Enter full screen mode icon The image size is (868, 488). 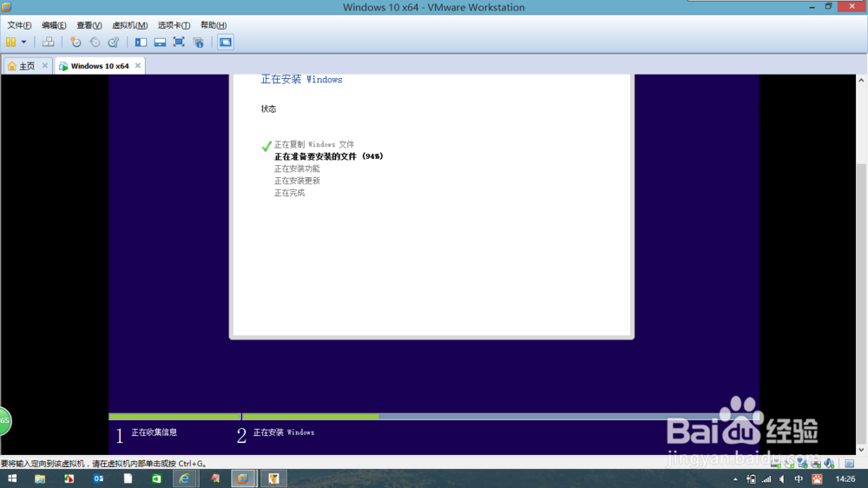click(x=179, y=42)
